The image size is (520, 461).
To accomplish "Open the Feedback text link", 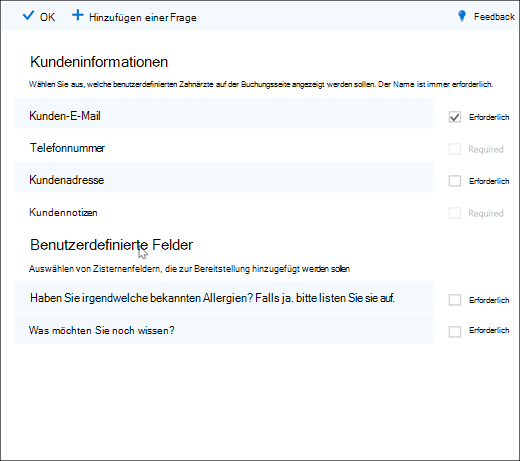I will click(494, 16).
